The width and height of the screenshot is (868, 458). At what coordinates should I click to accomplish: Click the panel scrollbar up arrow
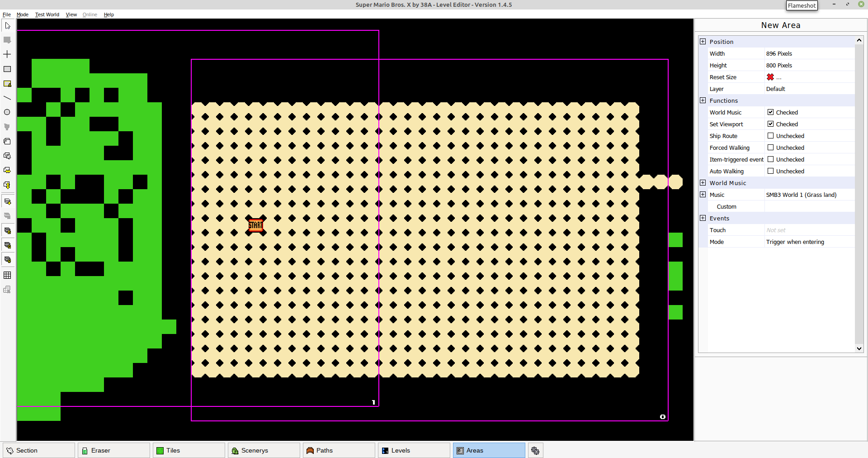click(859, 40)
